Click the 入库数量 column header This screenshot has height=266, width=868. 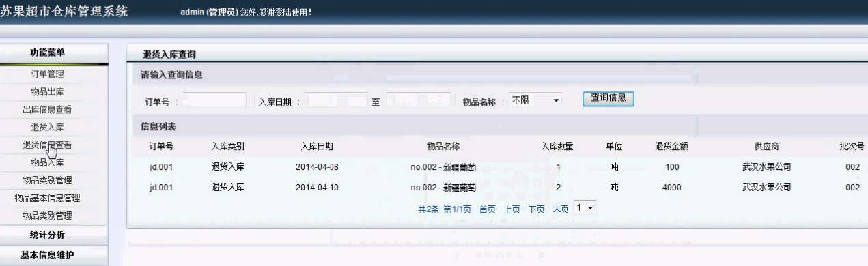557,147
